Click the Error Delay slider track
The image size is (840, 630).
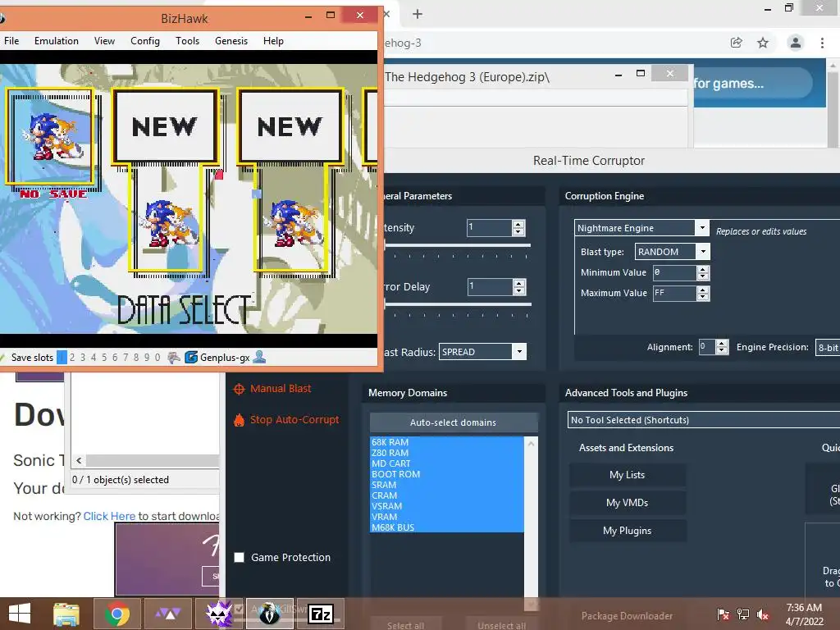pos(458,304)
